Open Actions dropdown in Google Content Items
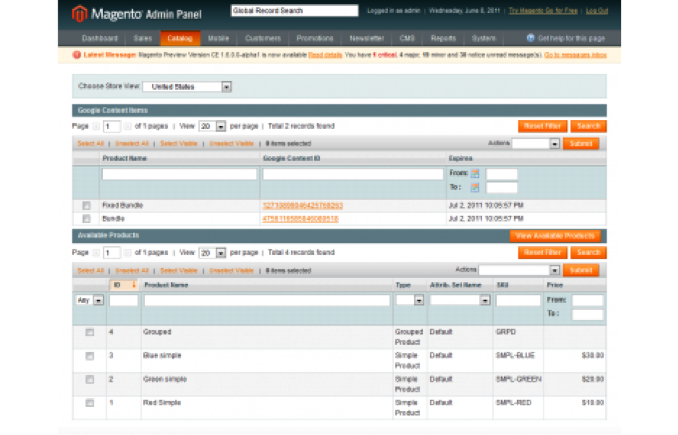The height and width of the screenshot is (435, 678). click(536, 144)
